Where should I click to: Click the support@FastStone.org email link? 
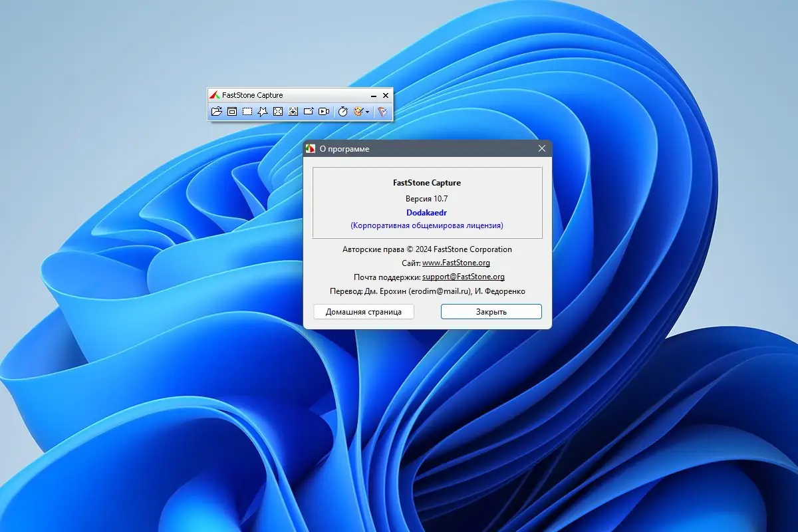(464, 277)
